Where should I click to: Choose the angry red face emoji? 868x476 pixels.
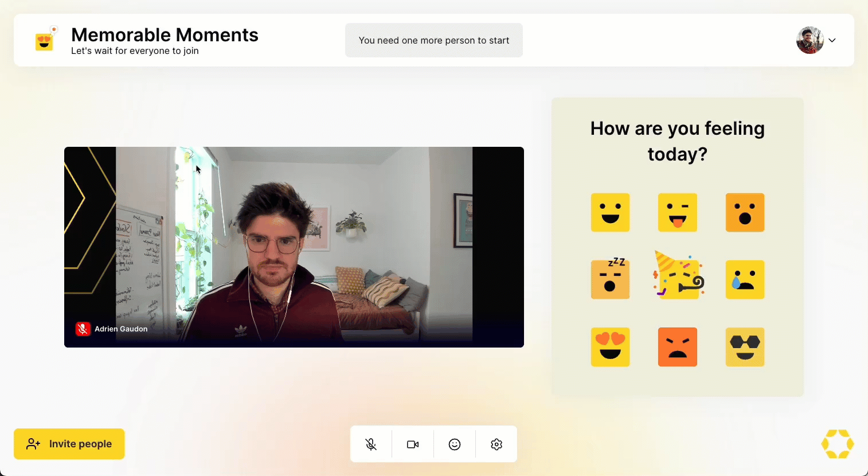pos(678,347)
